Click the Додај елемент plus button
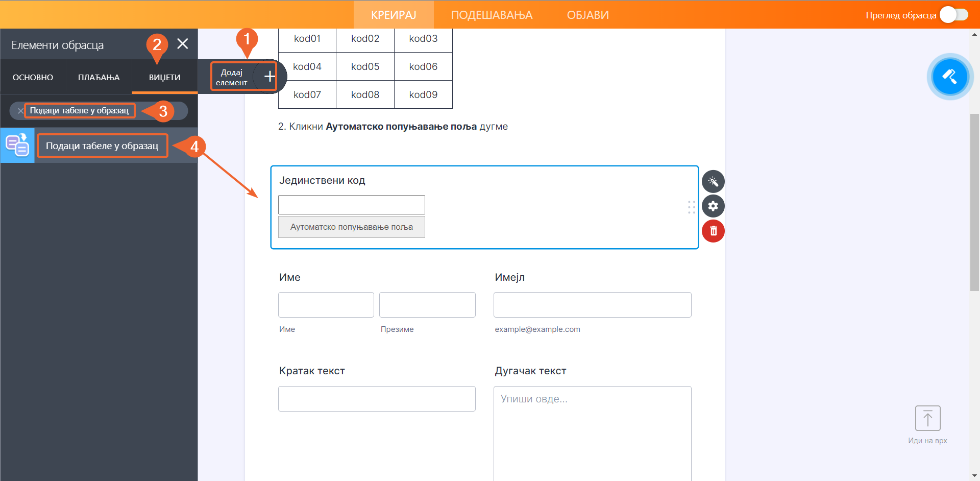 (269, 77)
